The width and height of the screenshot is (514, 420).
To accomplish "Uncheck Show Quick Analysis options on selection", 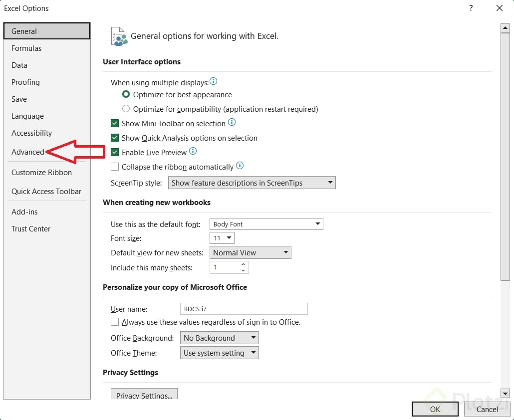I will (115, 138).
